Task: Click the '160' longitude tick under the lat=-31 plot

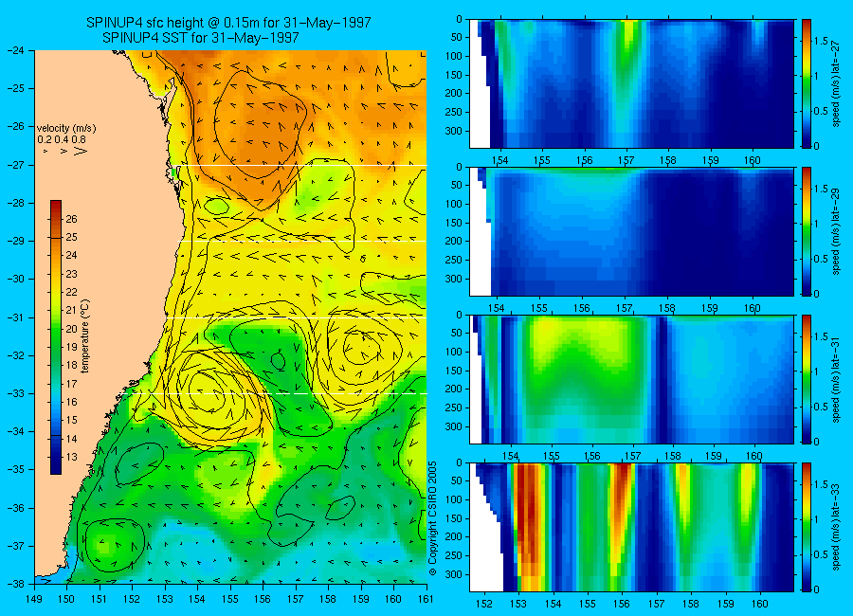Action: pos(754,456)
